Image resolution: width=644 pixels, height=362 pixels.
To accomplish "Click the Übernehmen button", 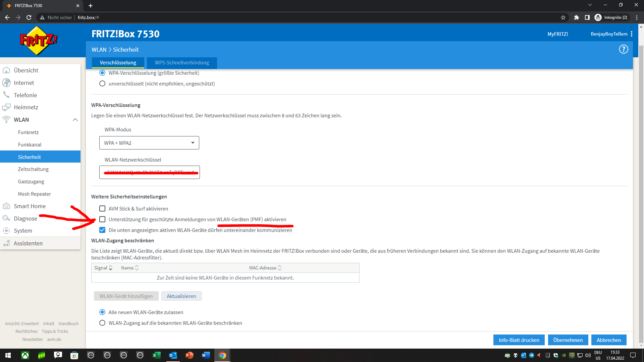I will [x=568, y=340].
